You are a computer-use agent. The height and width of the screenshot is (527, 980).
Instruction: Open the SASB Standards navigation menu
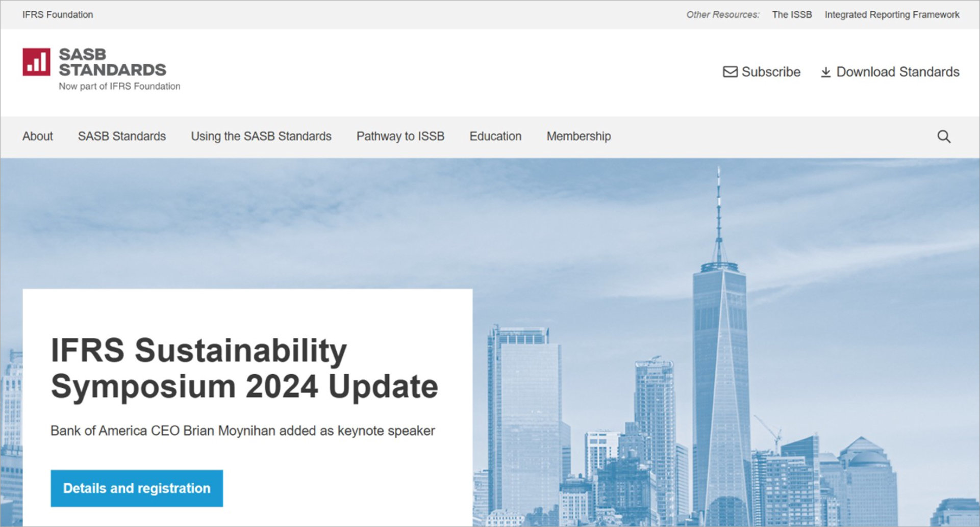pyautogui.click(x=122, y=136)
